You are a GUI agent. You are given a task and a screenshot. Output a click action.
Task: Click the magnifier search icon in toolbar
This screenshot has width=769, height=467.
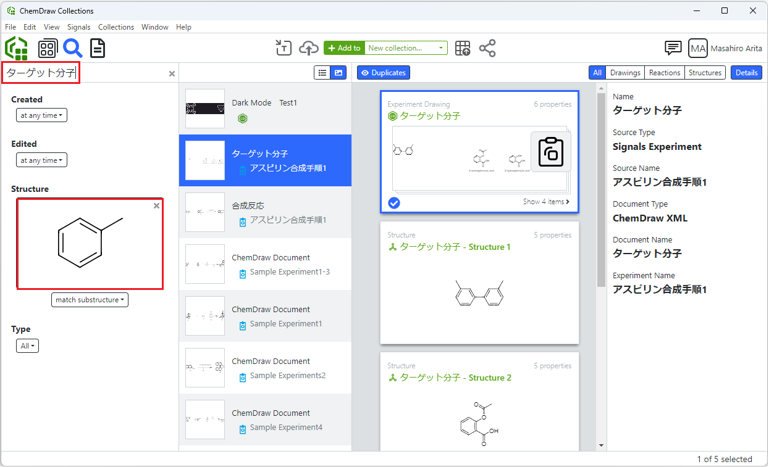[x=73, y=48]
